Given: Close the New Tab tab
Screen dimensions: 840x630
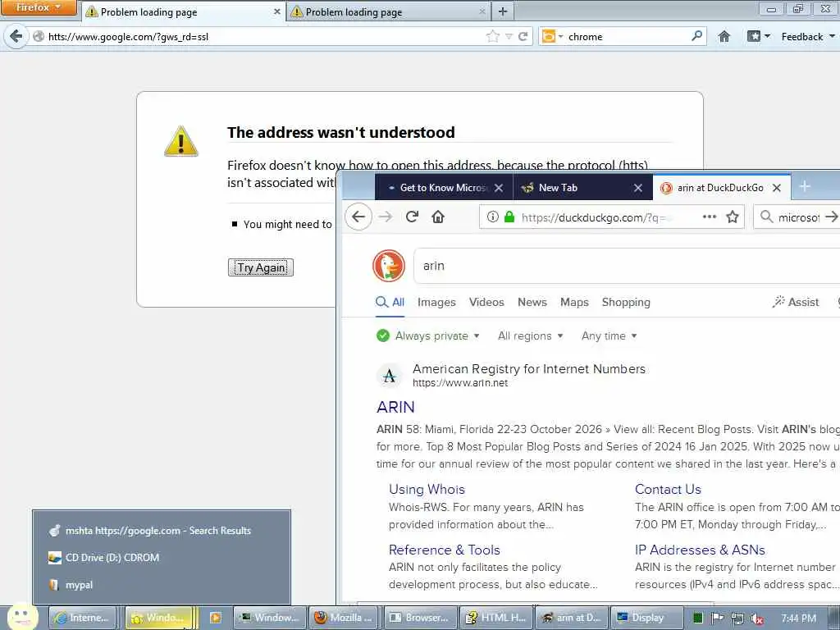Looking at the screenshot, I should coord(638,188).
